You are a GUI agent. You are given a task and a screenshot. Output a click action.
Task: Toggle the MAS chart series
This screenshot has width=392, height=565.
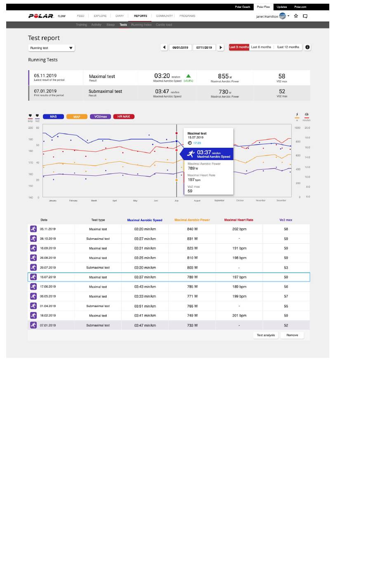click(53, 116)
